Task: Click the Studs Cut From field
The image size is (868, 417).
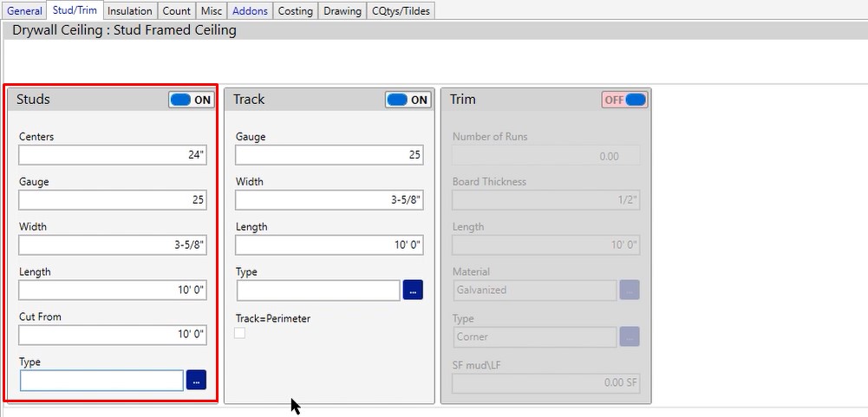Action: (x=112, y=335)
